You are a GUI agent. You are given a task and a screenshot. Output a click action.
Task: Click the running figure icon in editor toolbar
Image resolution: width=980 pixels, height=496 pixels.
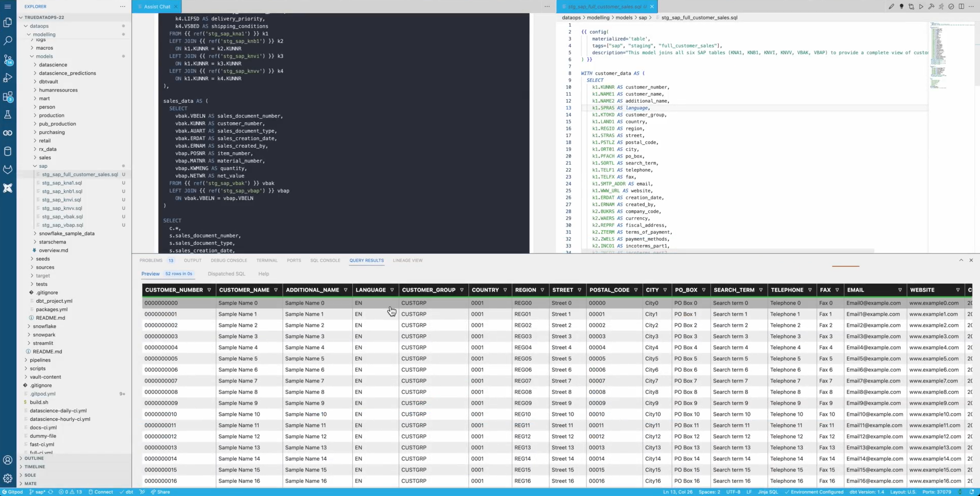click(941, 7)
